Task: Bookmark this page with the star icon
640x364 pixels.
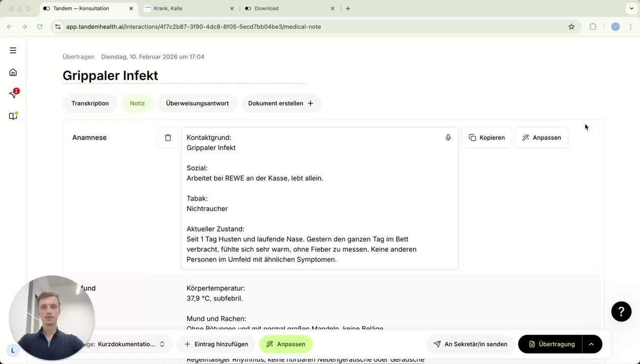Action: pos(572,27)
